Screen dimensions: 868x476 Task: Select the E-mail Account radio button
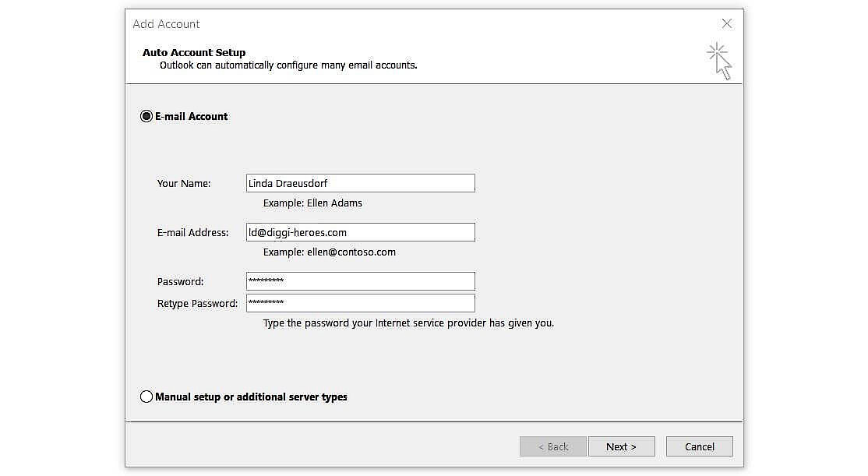pos(146,115)
